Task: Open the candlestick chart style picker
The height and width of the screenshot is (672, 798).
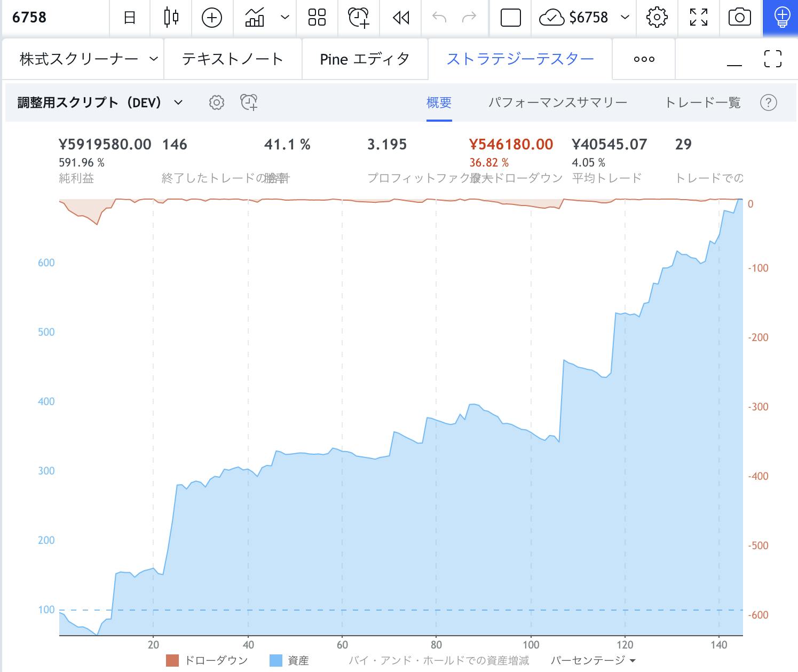Action: tap(171, 18)
